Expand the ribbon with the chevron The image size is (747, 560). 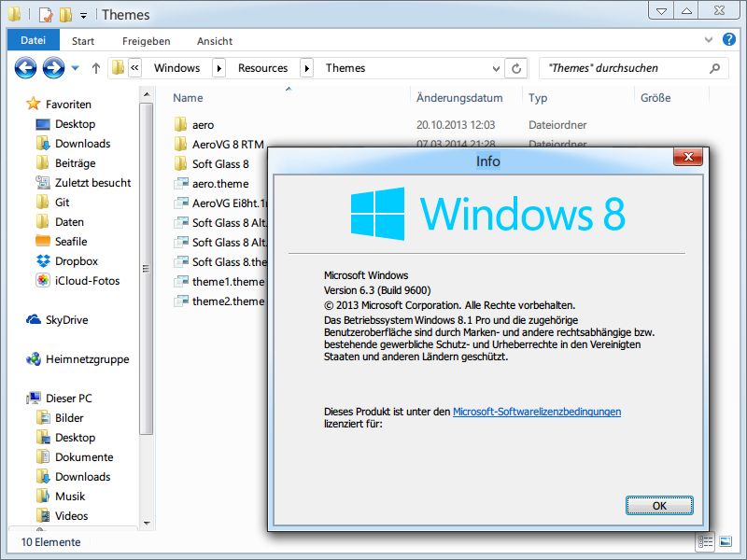pos(709,40)
